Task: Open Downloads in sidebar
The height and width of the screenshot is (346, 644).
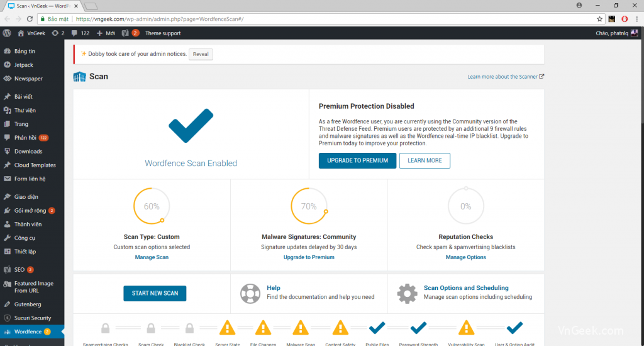Action: click(32, 151)
